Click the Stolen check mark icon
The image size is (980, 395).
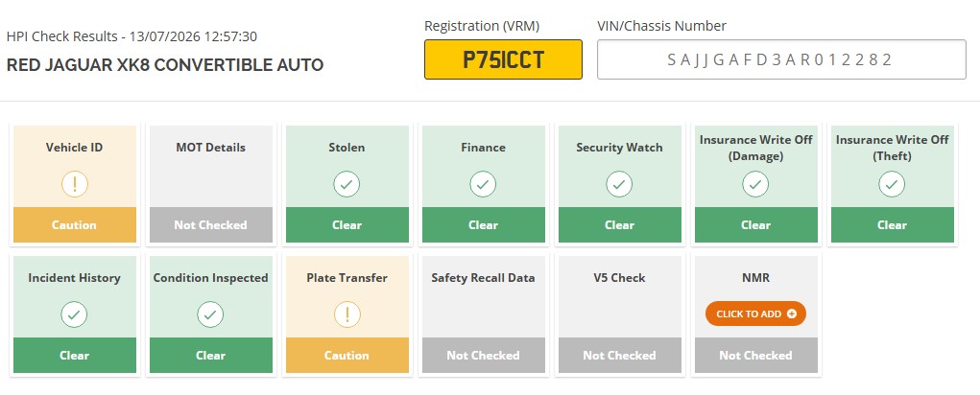[x=347, y=184]
